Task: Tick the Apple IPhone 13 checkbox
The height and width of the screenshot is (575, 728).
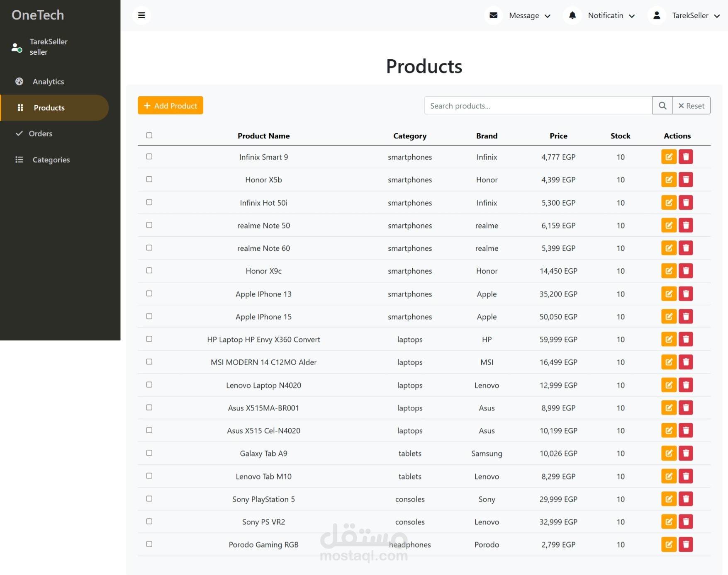Action: tap(149, 293)
